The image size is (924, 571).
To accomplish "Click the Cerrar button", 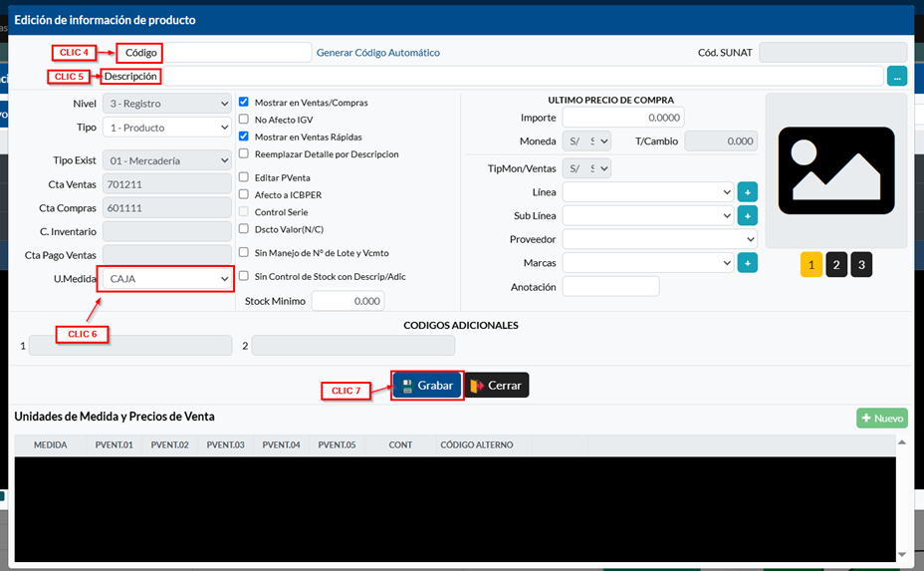I will (x=497, y=386).
